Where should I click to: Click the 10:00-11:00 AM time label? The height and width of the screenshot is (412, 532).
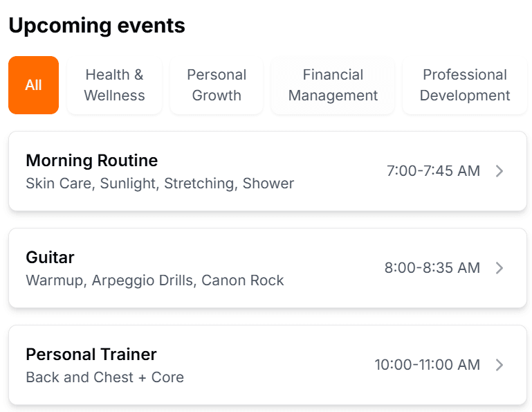point(427,365)
